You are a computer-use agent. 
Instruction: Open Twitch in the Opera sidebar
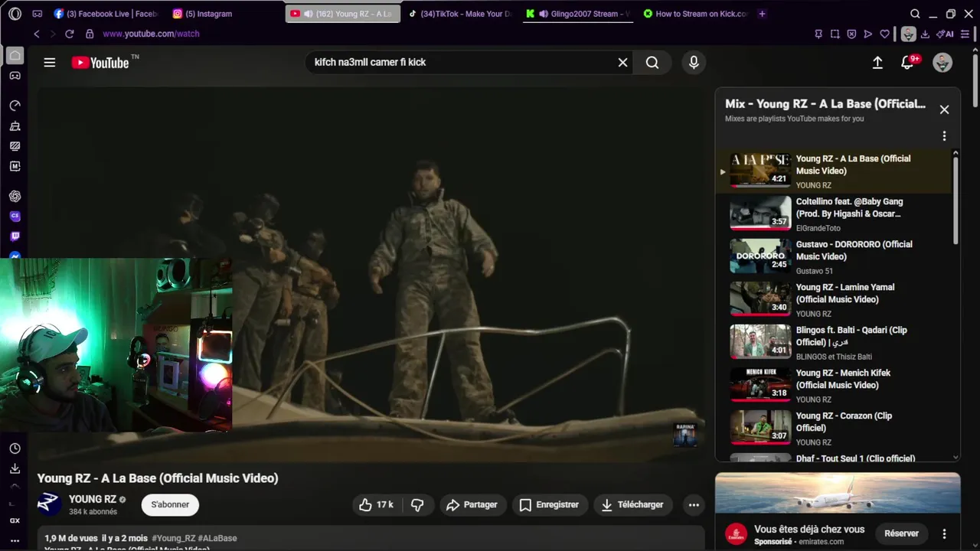pos(15,236)
